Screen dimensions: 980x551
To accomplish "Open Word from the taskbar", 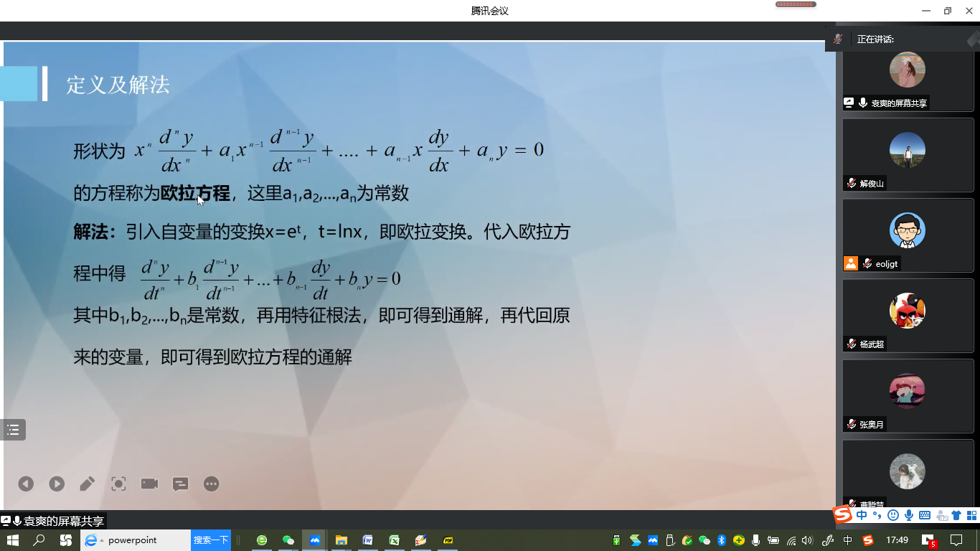I will pos(368,540).
